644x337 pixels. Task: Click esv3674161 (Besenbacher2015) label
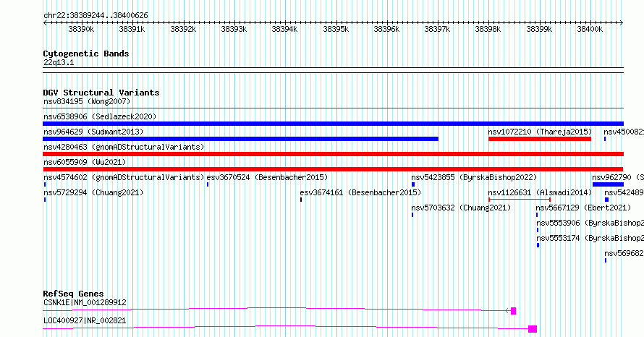[x=360, y=192]
